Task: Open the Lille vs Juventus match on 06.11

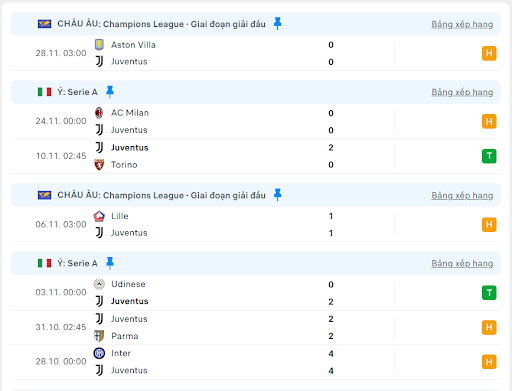Action: pos(256,224)
